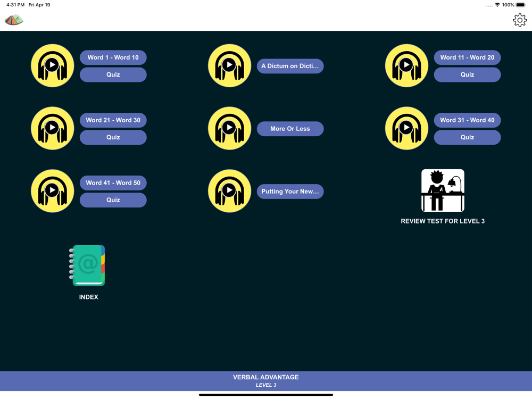Open A Dictum on Dicti... lesson button
The image size is (532, 399).
(x=290, y=66)
